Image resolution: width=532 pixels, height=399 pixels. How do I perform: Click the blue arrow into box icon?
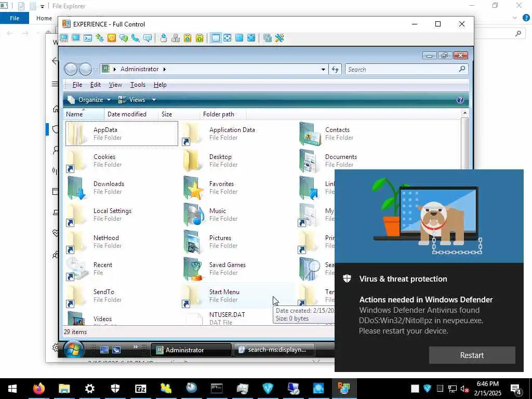164,38
